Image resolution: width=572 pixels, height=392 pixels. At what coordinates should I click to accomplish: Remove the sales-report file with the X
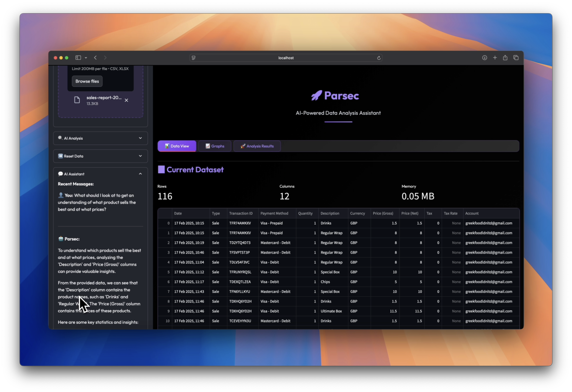tap(126, 100)
